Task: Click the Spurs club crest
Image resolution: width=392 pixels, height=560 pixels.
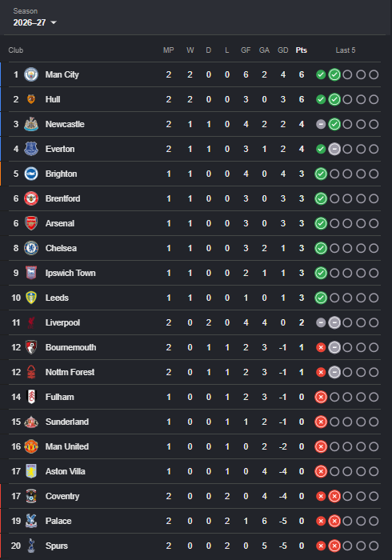Action: (31, 546)
